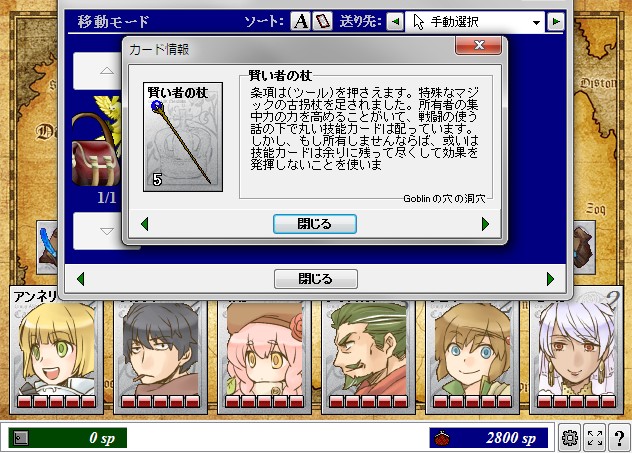Image resolution: width=632 pixels, height=453 pixels.
Task: Select next destination with right arrow
Action: click(555, 21)
